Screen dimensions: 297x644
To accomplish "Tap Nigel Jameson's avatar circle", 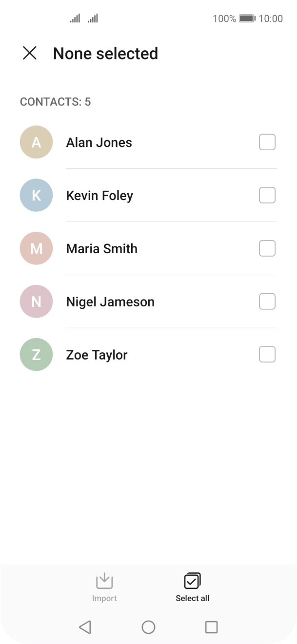I will click(36, 302).
